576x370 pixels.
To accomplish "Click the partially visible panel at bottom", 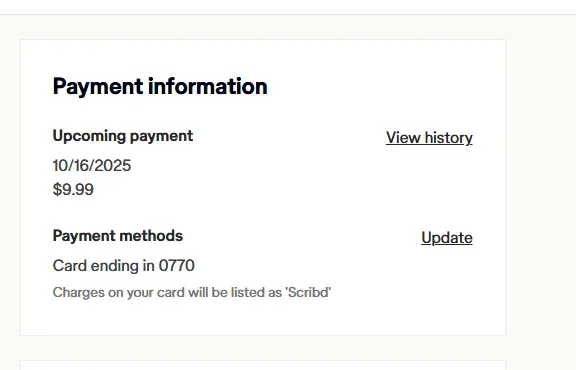I will (263, 365).
